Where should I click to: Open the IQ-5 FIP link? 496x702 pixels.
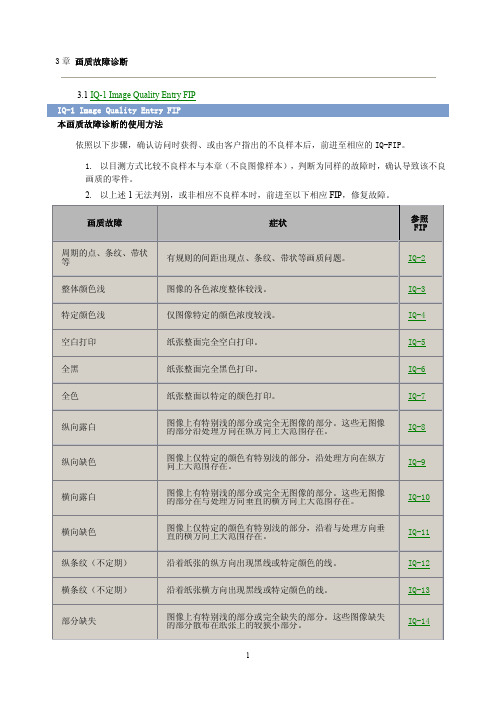click(416, 342)
